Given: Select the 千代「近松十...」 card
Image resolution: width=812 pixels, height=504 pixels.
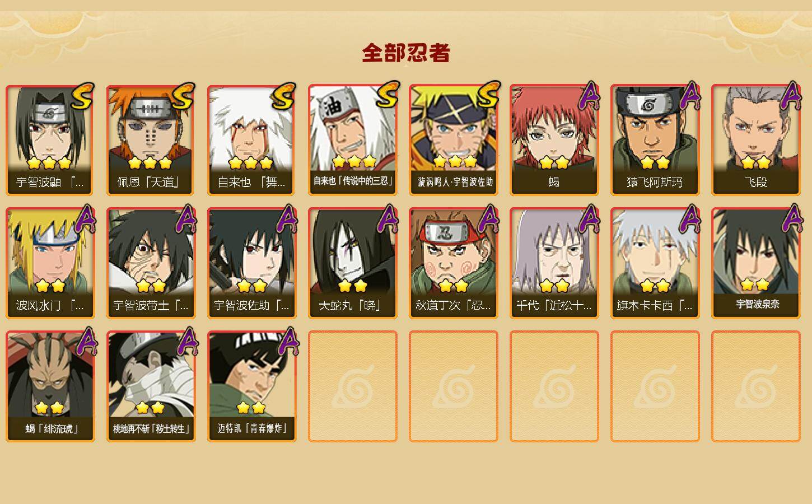Looking at the screenshot, I should coord(554,263).
